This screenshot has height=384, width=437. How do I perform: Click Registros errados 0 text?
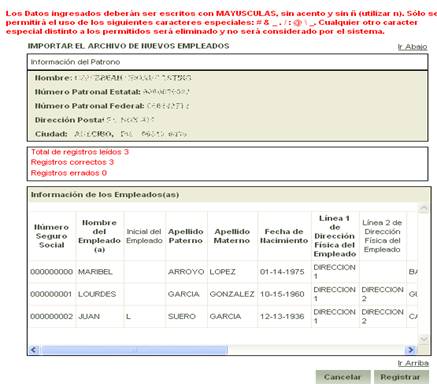tap(69, 173)
